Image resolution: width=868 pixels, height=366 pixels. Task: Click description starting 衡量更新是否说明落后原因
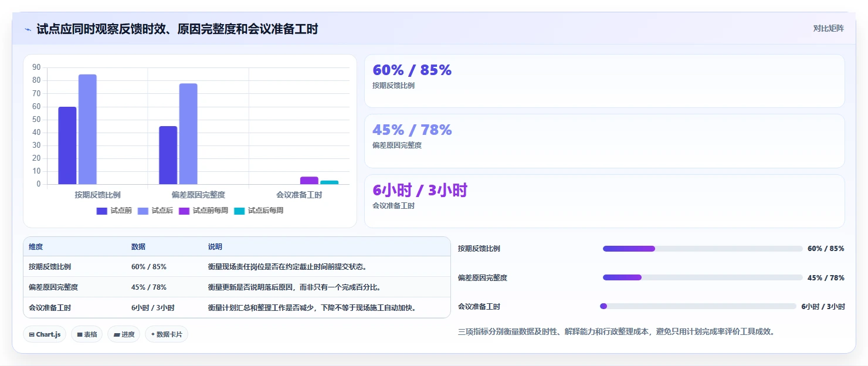pos(294,287)
